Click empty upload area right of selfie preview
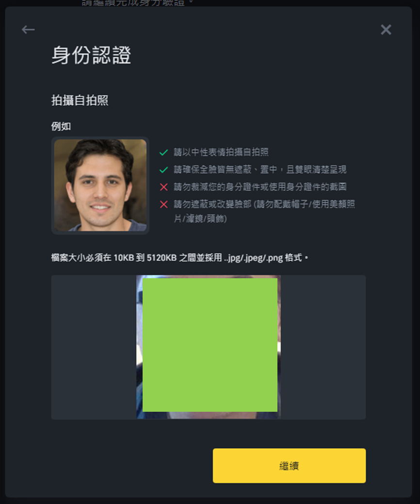The height and width of the screenshot is (504, 420). pos(323,347)
